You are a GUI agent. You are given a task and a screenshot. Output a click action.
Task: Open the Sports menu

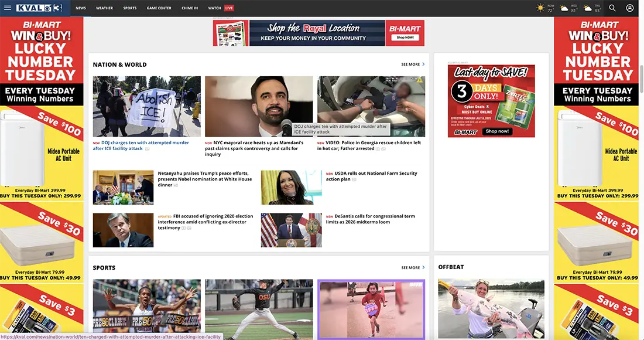click(x=130, y=8)
